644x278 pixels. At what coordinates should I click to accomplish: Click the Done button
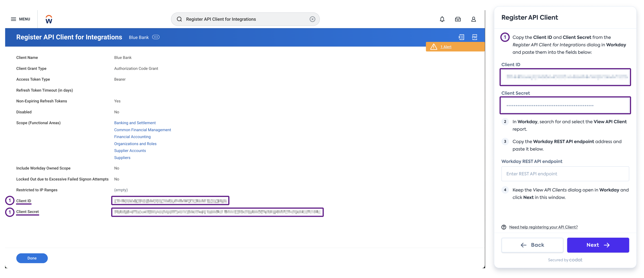pos(32,258)
